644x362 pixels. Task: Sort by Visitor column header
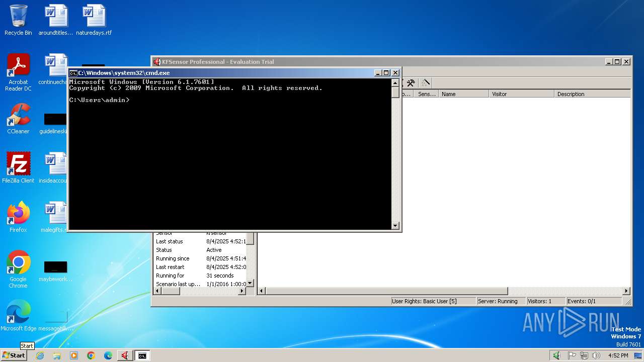click(521, 94)
